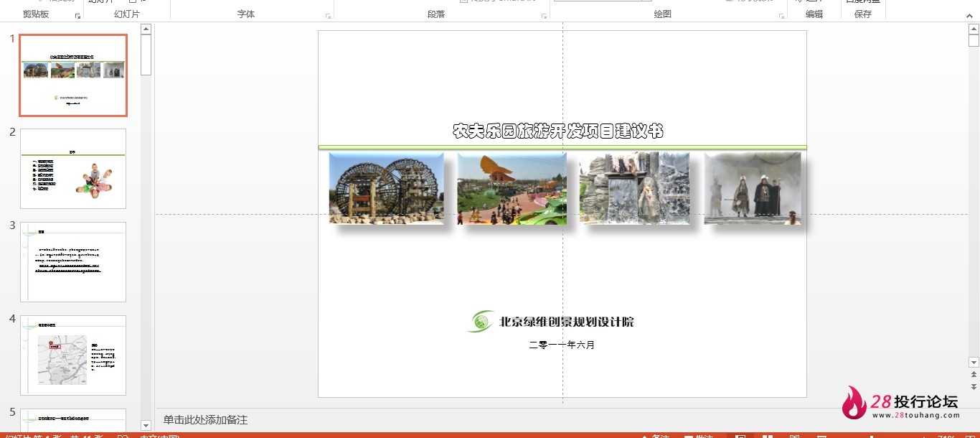980x438 pixels.
Task: Select slide 3 thumbnail
Action: click(73, 262)
